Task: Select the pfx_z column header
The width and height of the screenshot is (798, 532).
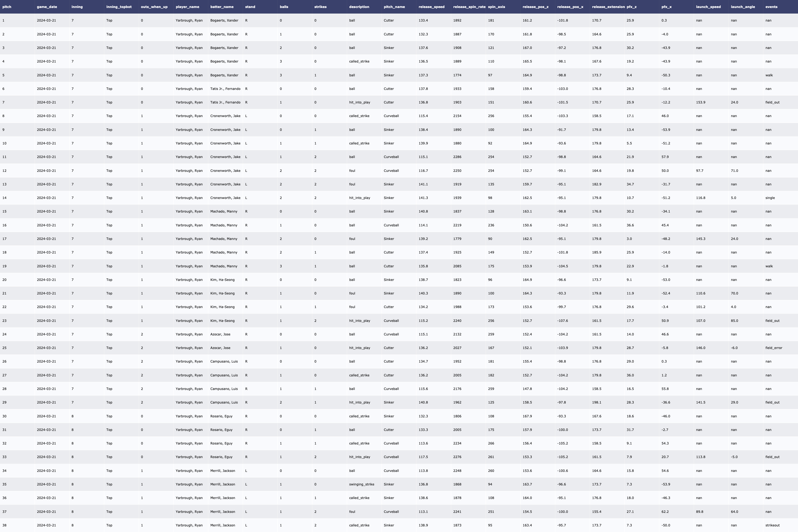Action: 631,7
